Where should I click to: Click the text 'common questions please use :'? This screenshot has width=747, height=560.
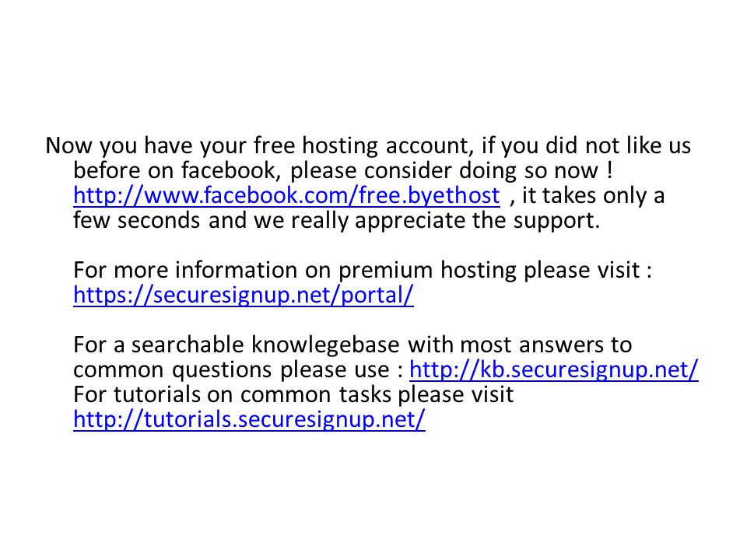point(238,369)
